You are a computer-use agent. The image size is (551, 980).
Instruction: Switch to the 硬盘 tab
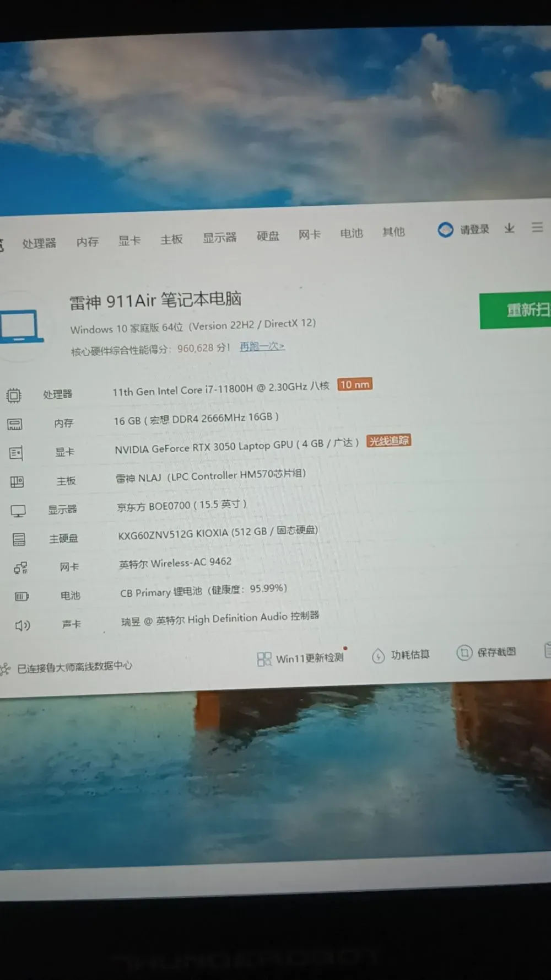tap(268, 236)
